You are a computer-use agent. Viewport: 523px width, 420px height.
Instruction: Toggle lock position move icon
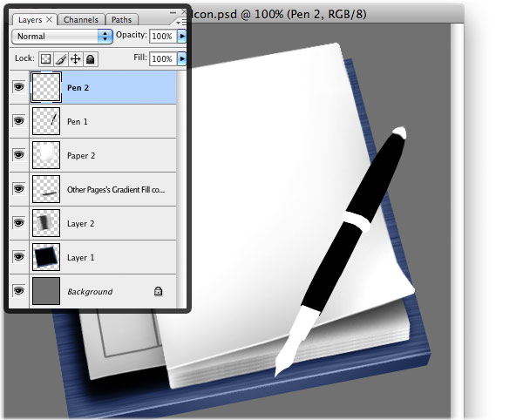(x=76, y=59)
